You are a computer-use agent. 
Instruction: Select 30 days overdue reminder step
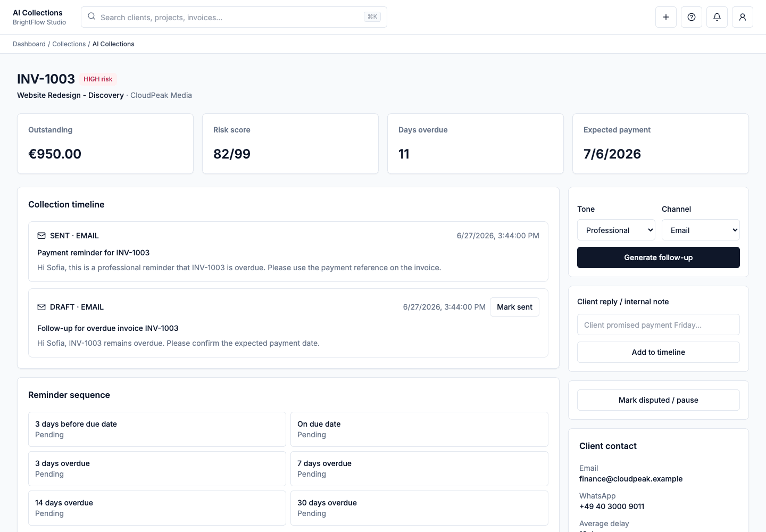click(419, 508)
